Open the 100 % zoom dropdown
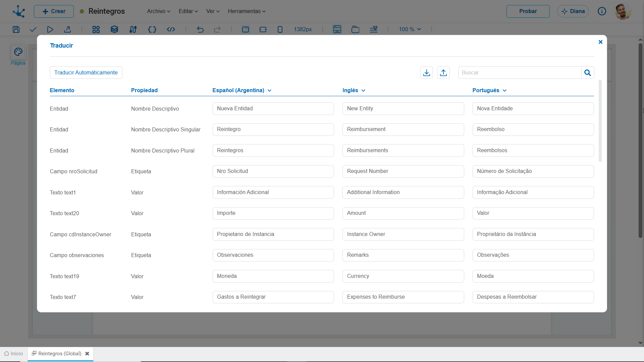The width and height of the screenshot is (644, 362). click(410, 29)
